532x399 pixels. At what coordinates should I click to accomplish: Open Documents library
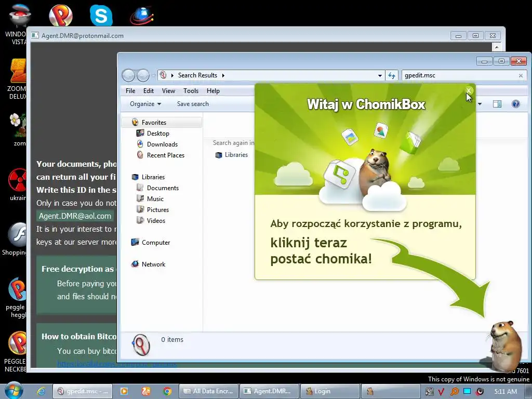[163, 188]
